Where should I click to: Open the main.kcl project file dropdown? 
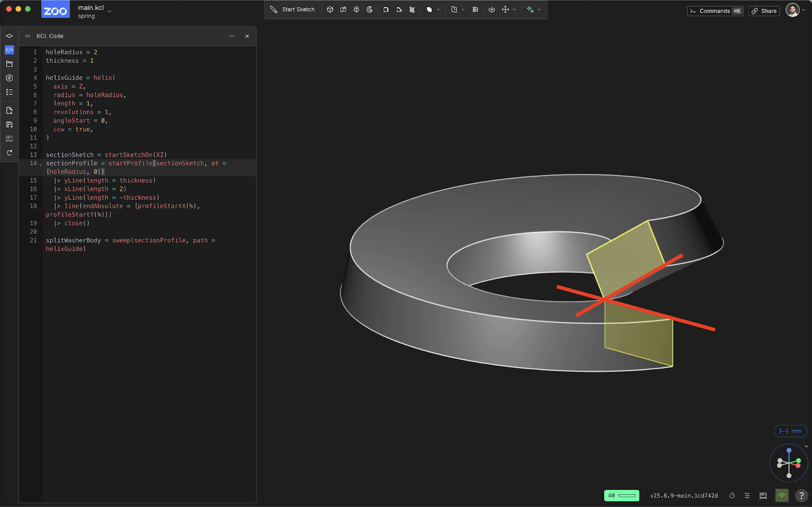(94, 11)
